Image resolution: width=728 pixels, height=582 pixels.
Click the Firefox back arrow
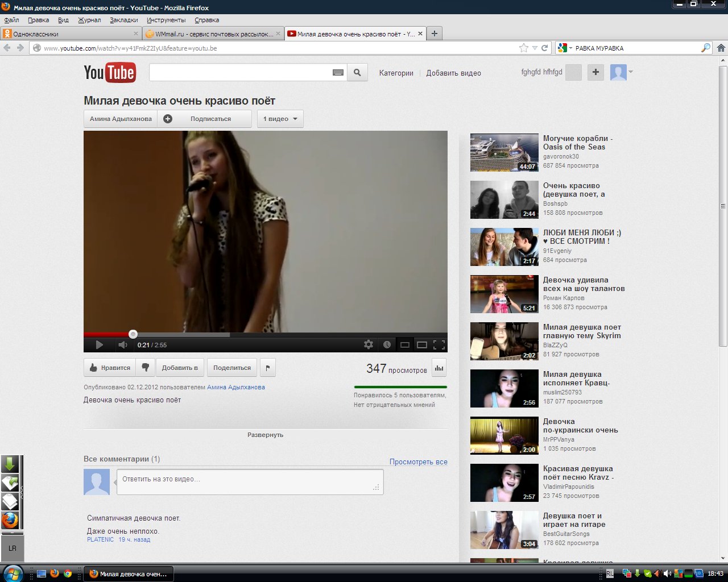click(x=7, y=48)
